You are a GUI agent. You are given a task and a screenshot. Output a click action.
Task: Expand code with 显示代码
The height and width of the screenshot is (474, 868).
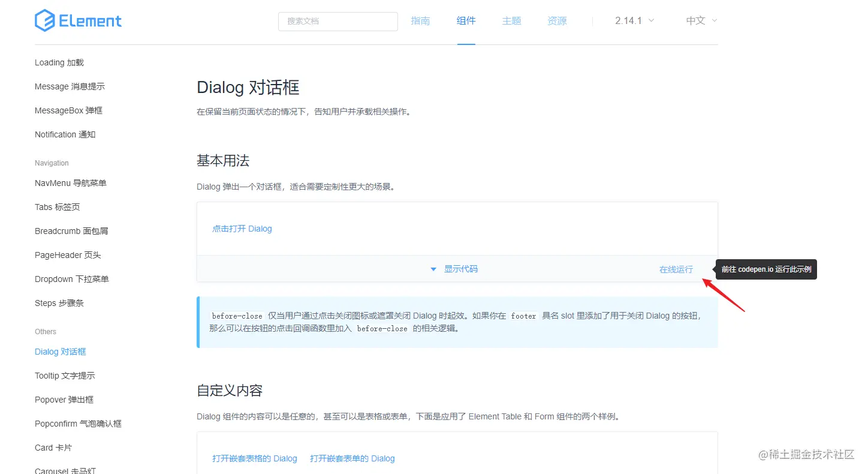tap(461, 269)
